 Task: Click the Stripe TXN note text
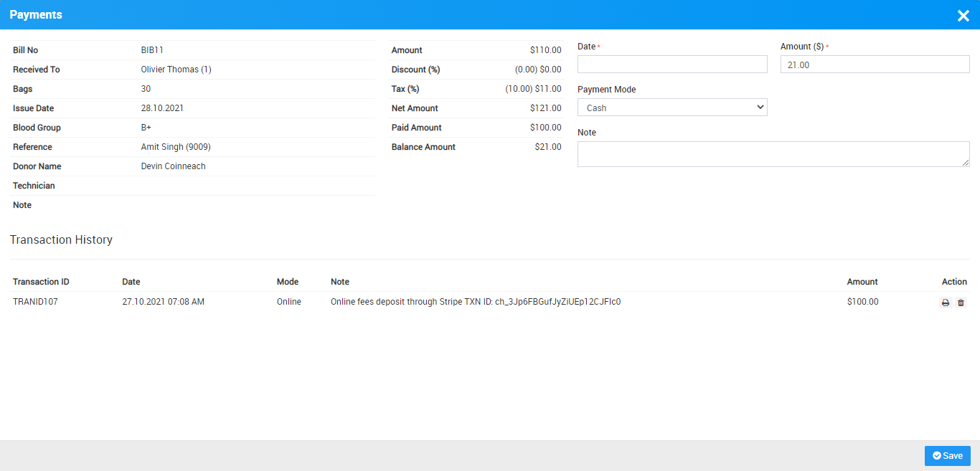(x=476, y=302)
